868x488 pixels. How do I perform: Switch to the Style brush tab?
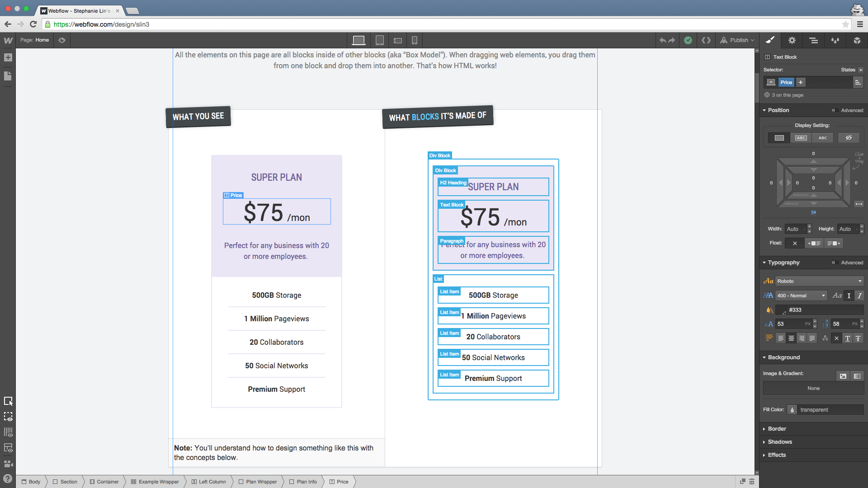point(770,40)
